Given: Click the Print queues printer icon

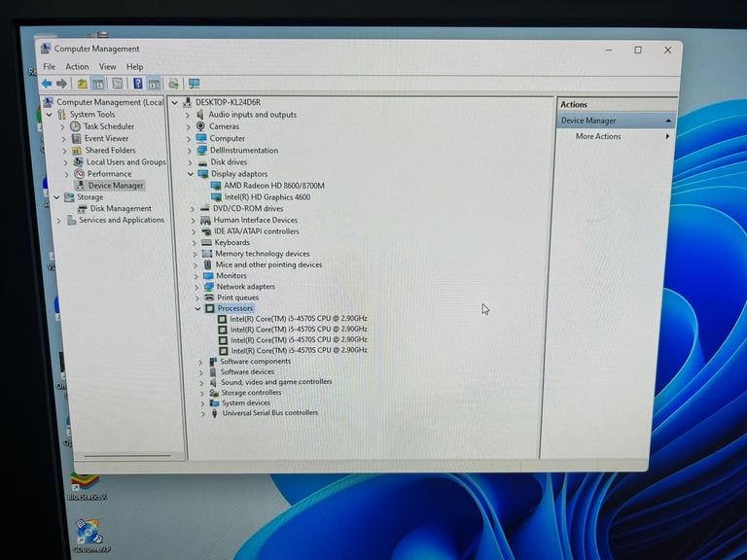Looking at the screenshot, I should (209, 297).
